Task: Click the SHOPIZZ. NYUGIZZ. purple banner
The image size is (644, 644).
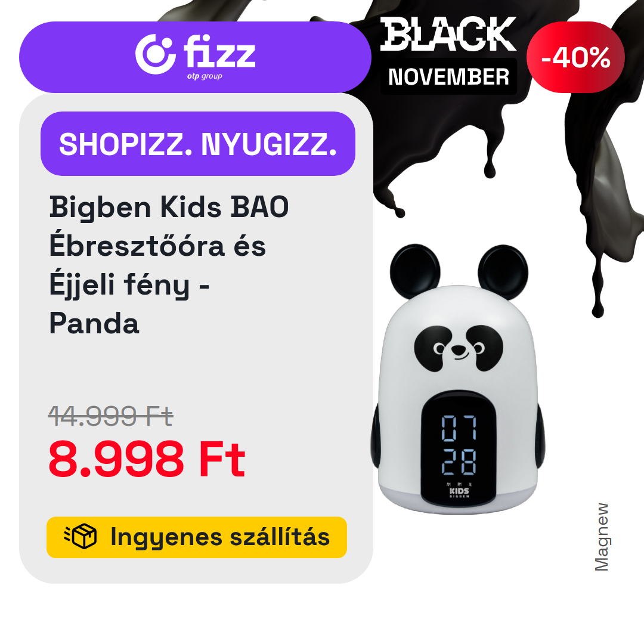Action: coord(197,144)
